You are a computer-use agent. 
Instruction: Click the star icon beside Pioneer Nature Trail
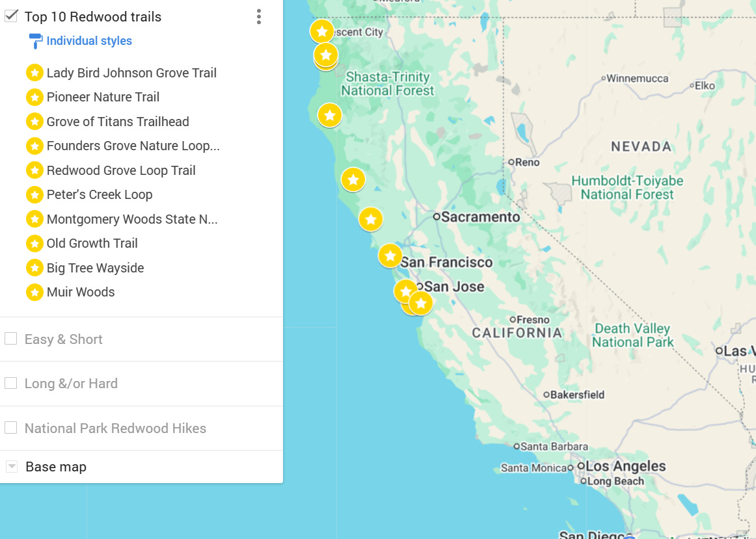point(34,97)
